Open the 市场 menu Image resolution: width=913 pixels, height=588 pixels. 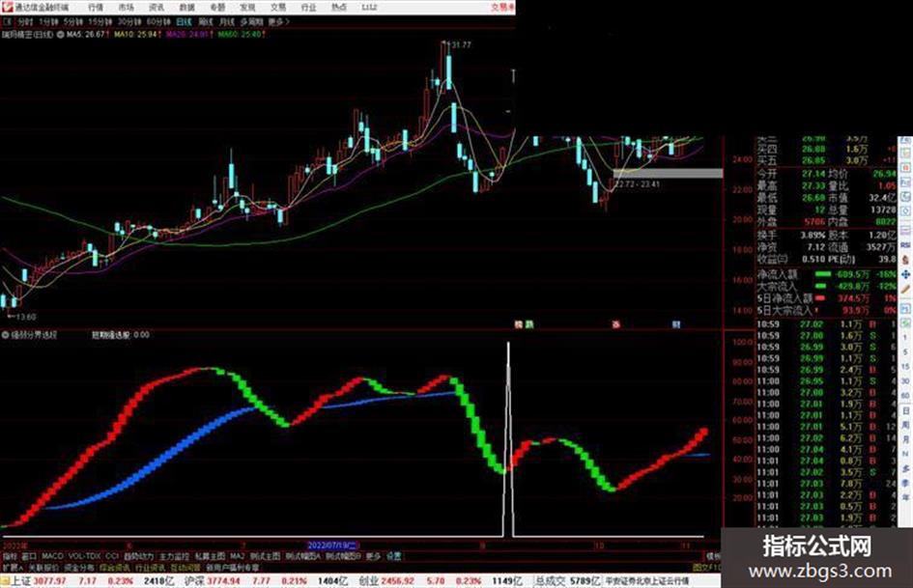click(126, 7)
